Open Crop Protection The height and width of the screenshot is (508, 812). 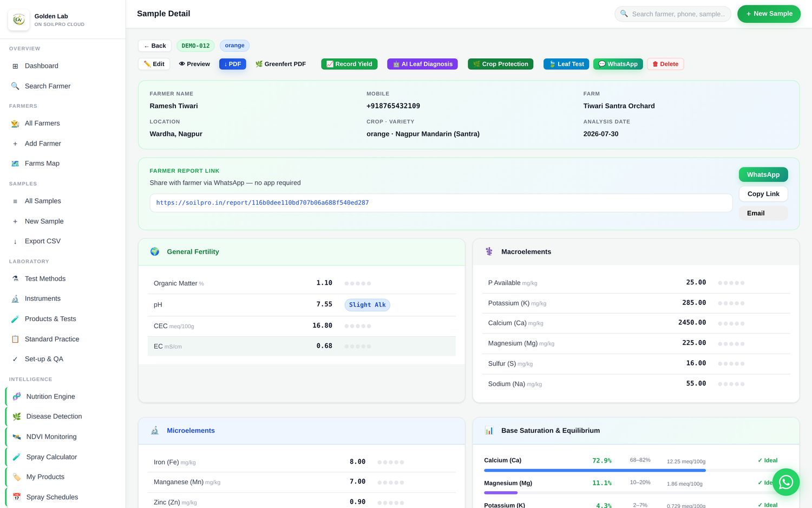click(501, 64)
